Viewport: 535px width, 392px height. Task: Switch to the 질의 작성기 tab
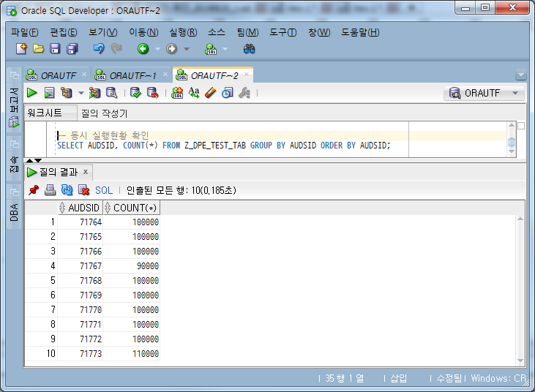(104, 113)
